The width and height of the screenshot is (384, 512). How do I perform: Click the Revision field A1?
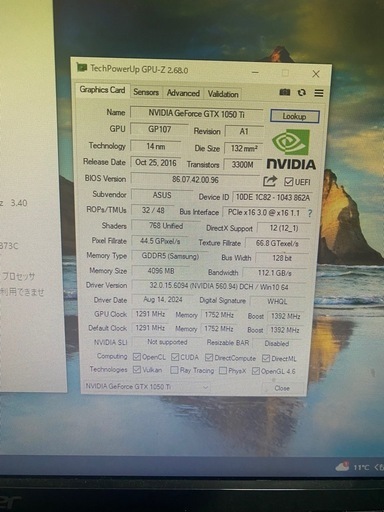(x=244, y=131)
